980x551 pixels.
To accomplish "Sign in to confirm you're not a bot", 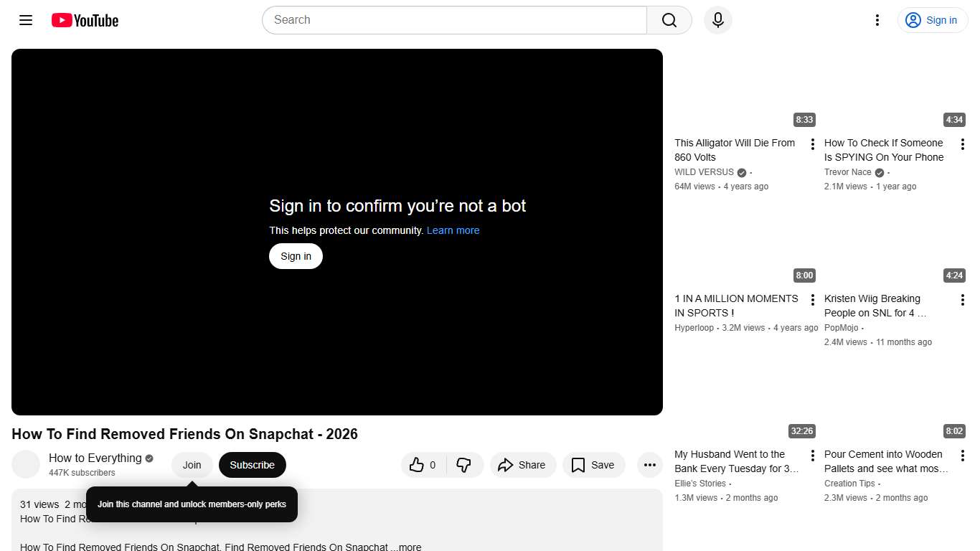I will point(296,256).
